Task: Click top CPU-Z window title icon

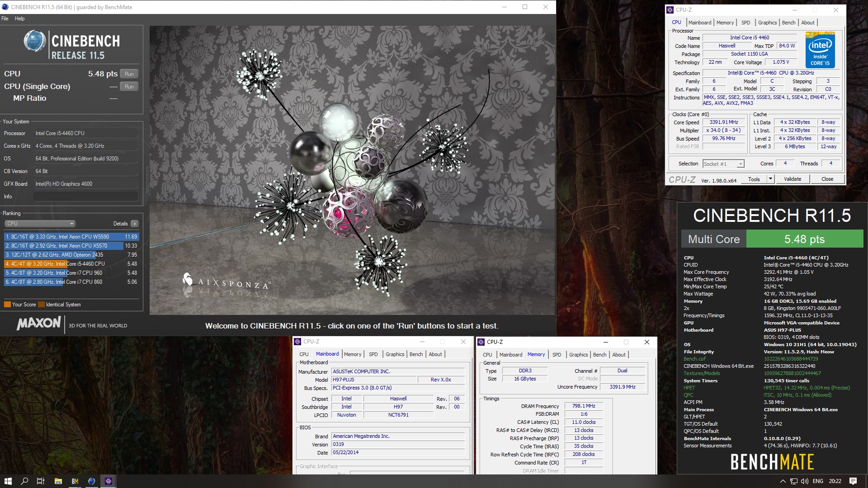Action: (671, 9)
